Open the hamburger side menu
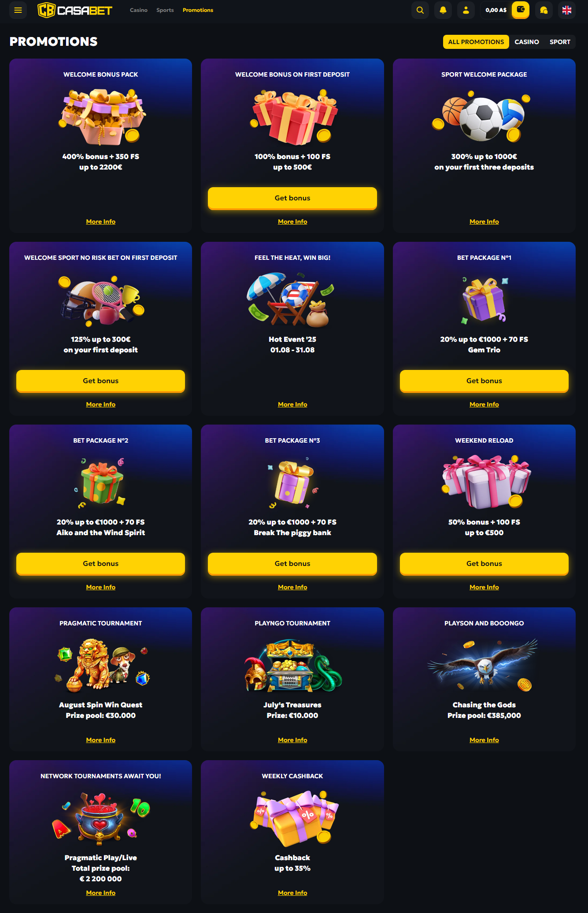 pos(18,10)
